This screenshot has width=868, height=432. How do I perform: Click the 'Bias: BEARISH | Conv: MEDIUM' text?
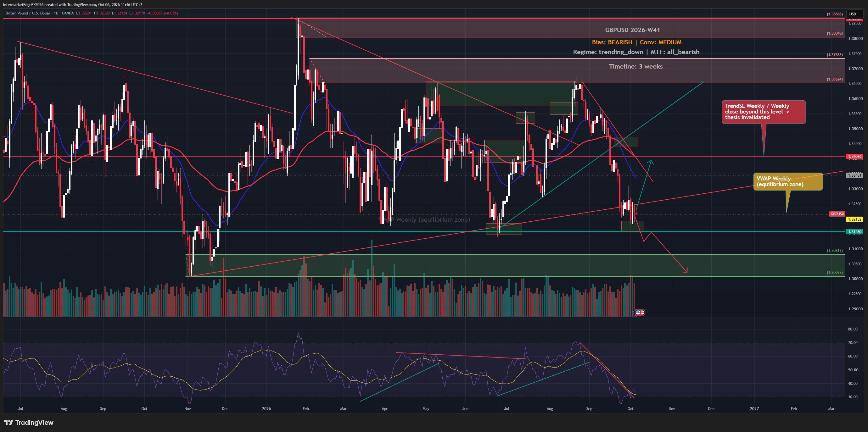point(636,42)
